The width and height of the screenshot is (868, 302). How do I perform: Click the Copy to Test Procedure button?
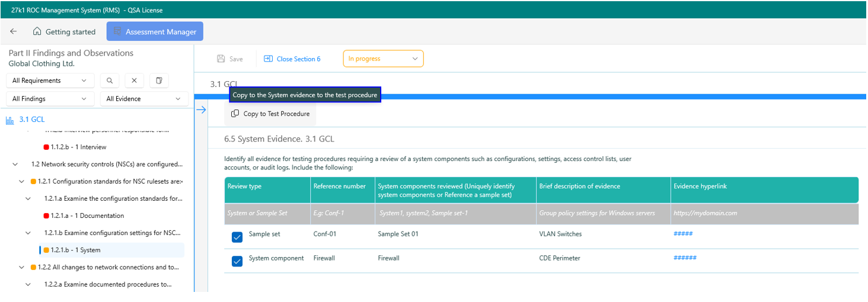tap(270, 114)
